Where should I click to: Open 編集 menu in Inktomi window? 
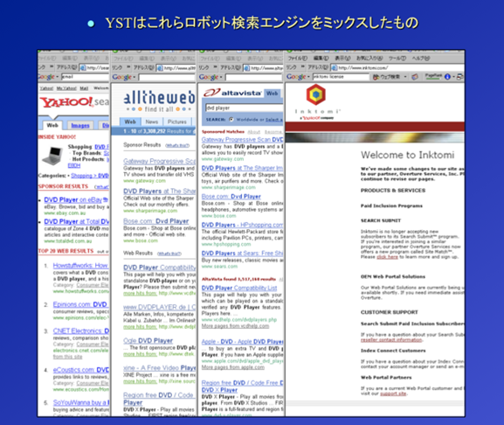pyautogui.click(x=321, y=59)
